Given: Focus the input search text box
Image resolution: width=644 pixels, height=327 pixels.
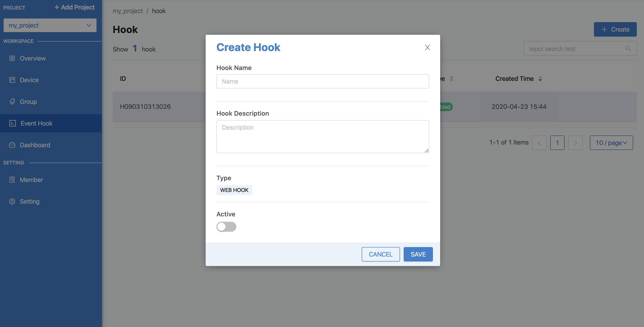Looking at the screenshot, I should [580, 49].
